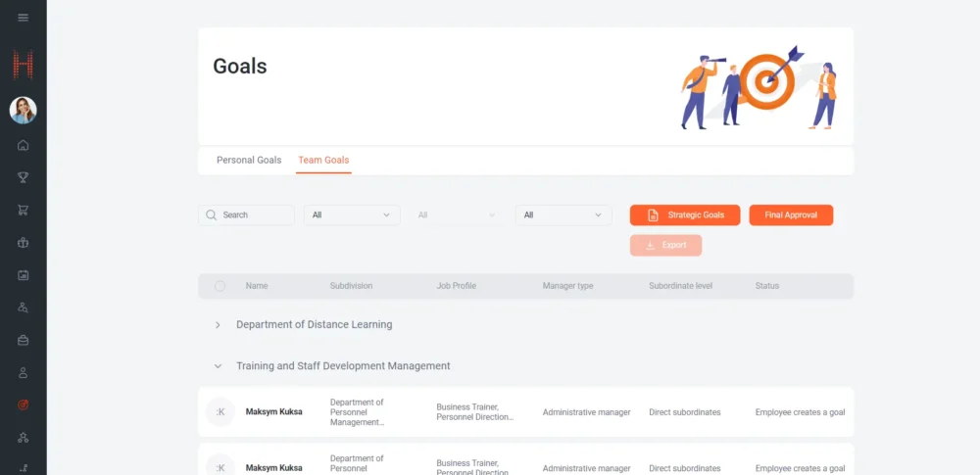Click the user profile avatar
The width and height of the screenshot is (980, 475).
24,111
